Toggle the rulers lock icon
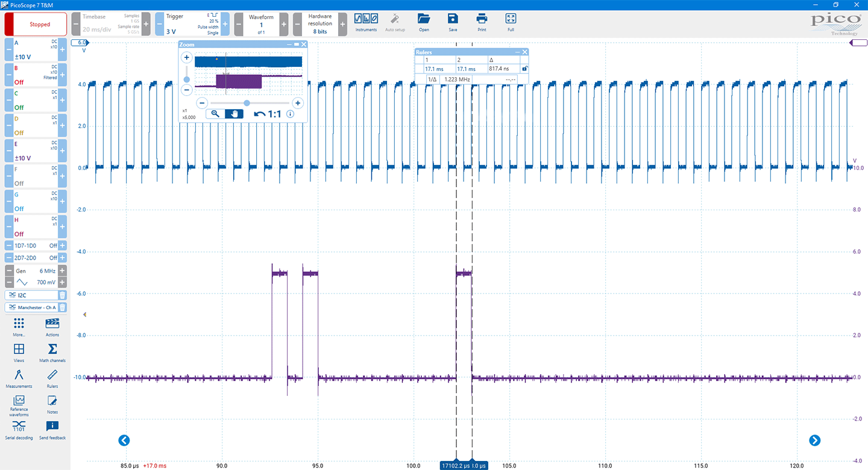Image resolution: width=868 pixels, height=470 pixels. click(524, 69)
